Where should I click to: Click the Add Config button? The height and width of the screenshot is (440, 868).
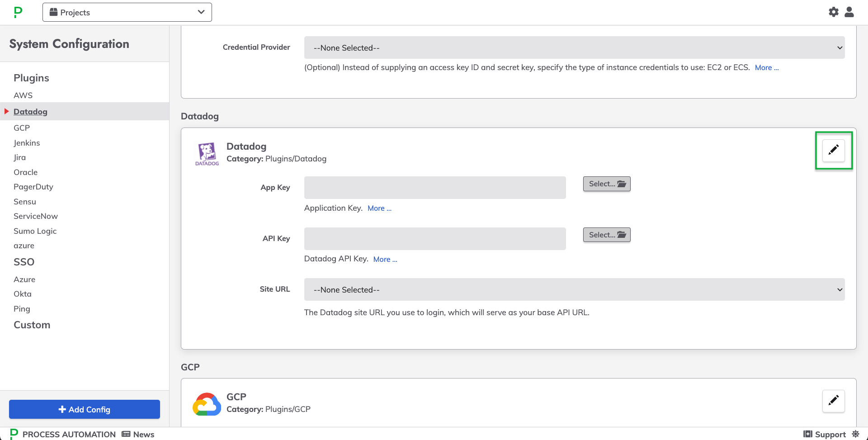(x=85, y=409)
